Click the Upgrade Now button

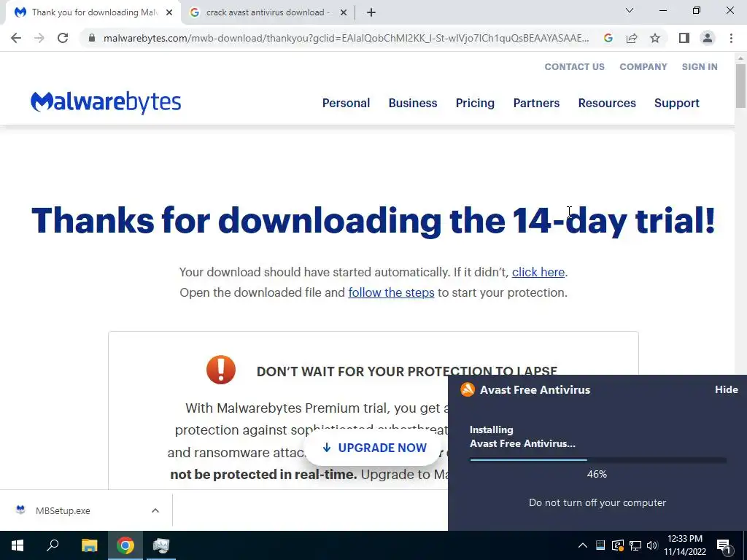[373, 448]
